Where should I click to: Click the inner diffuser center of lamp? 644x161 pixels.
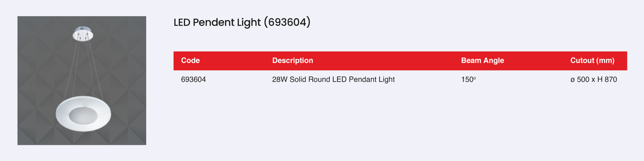point(83,116)
